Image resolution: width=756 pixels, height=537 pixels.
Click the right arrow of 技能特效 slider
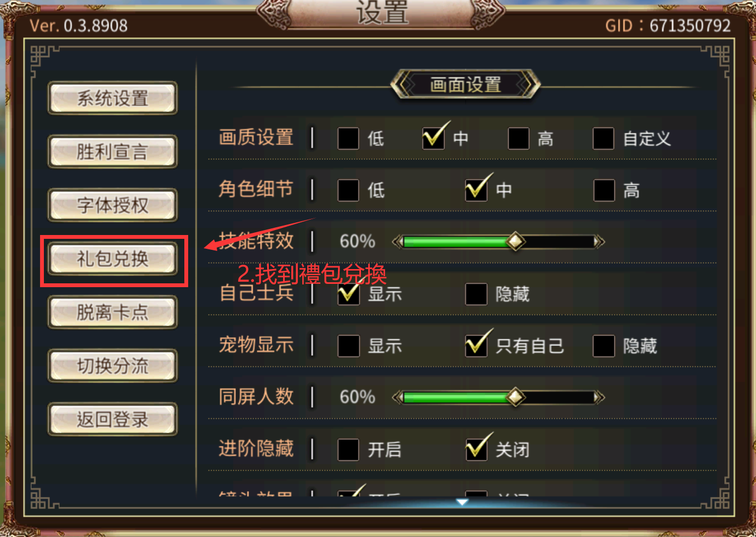[600, 242]
